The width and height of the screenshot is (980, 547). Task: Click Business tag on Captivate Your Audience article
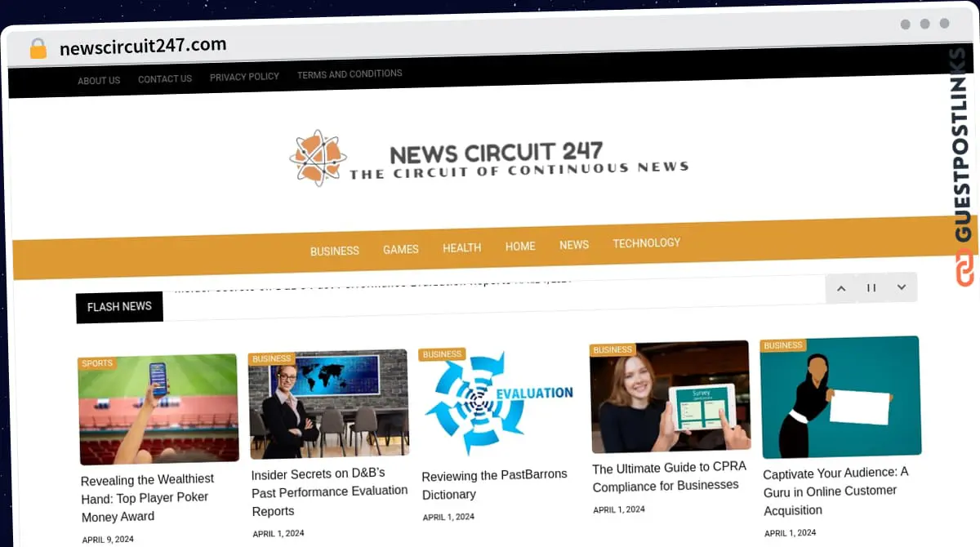(783, 345)
